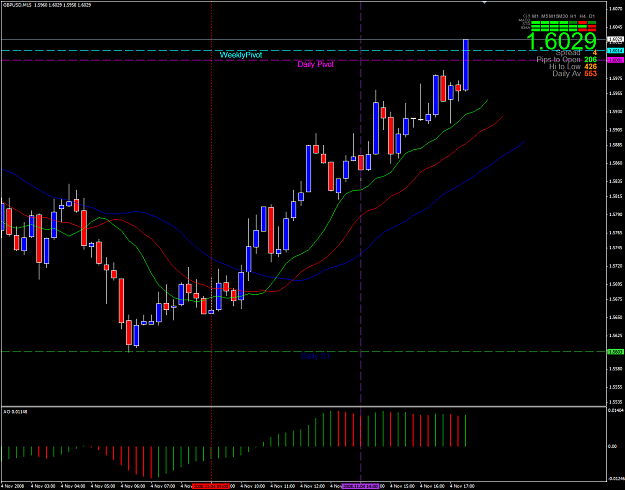Click the red 09:00 time marker label
Screen dimensions: 625x490
pyautogui.click(x=211, y=486)
